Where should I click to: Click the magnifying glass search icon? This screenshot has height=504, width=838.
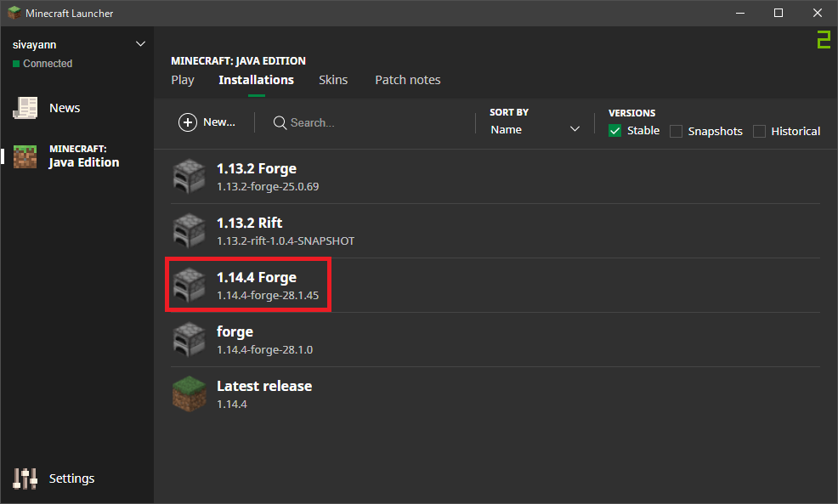[280, 123]
